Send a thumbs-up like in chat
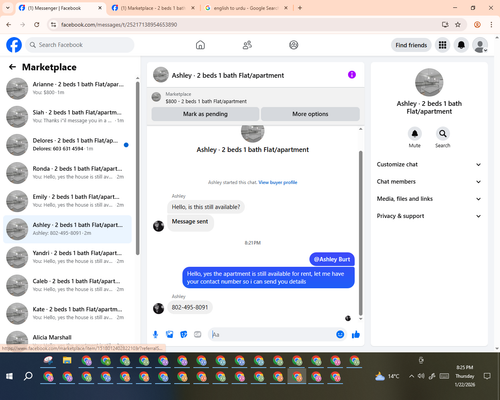Viewport: 500px width, 400px height. coord(356,334)
